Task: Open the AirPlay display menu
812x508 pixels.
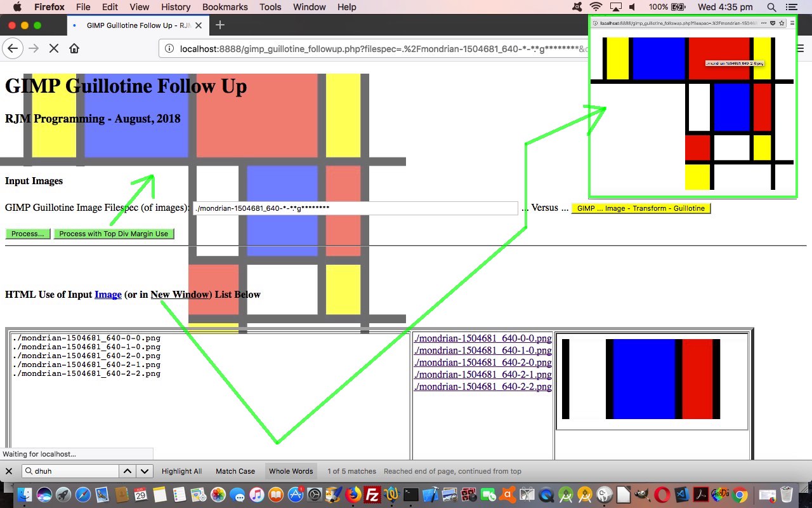Action: pos(615,7)
